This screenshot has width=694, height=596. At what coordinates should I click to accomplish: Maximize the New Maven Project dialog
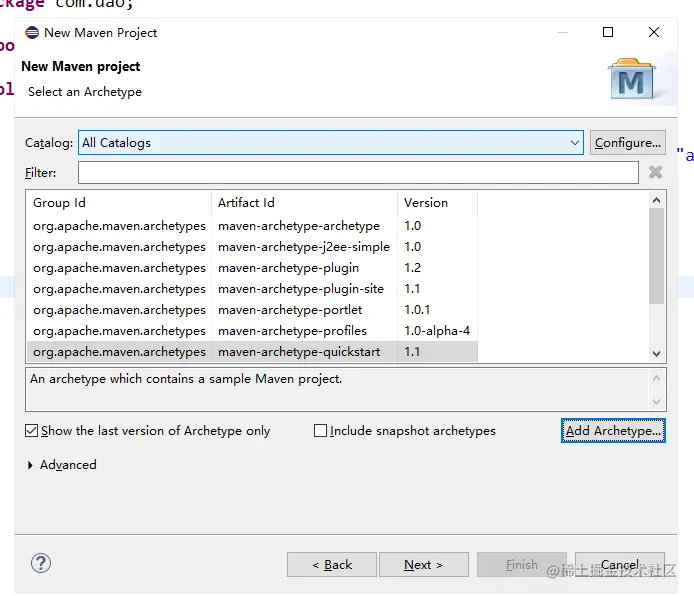(608, 32)
